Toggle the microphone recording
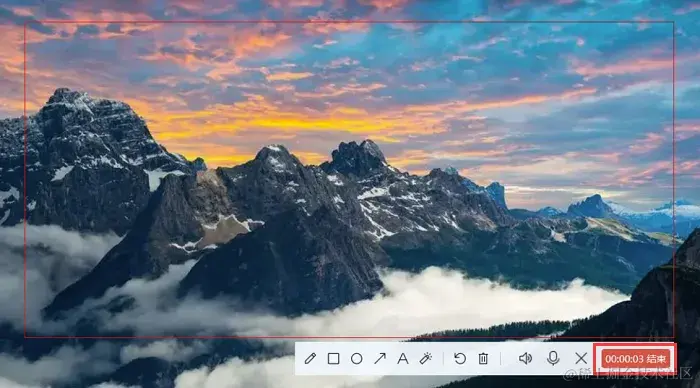Viewport: 700px width, 388px height. 553,358
